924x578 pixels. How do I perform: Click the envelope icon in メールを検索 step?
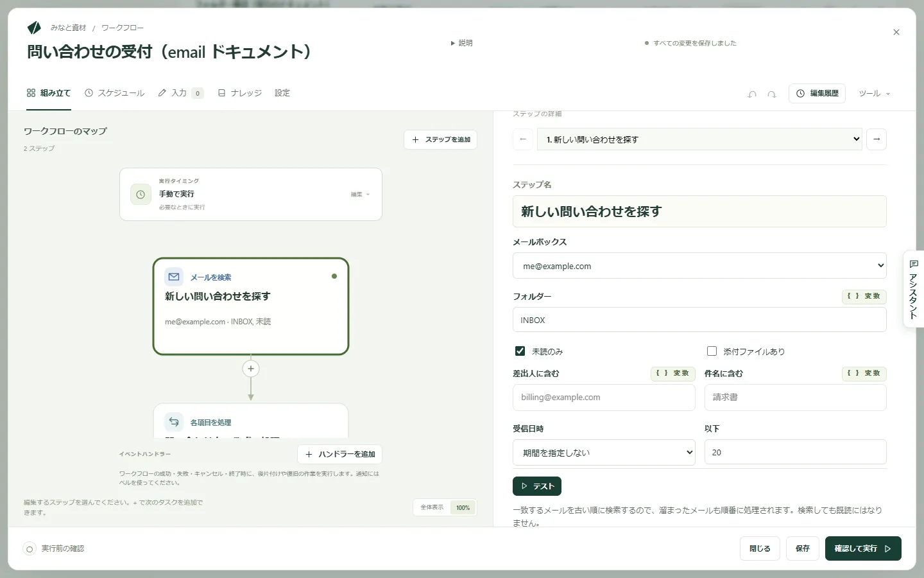pos(174,277)
